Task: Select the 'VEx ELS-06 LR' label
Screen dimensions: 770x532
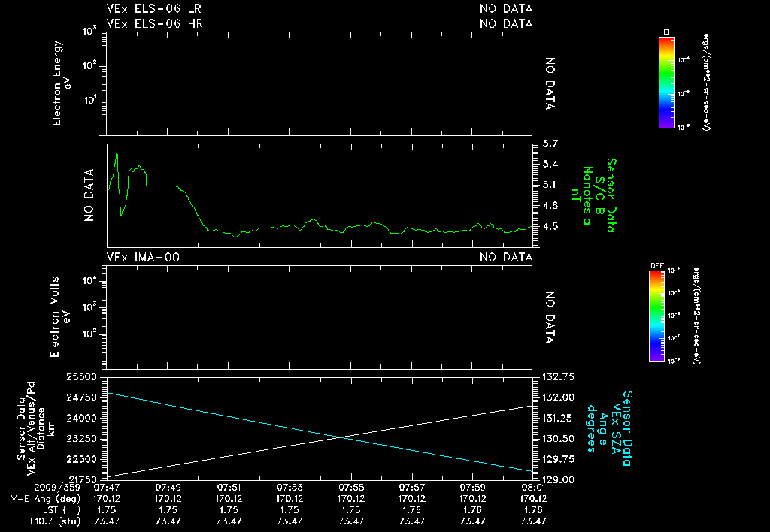Action: coord(153,9)
